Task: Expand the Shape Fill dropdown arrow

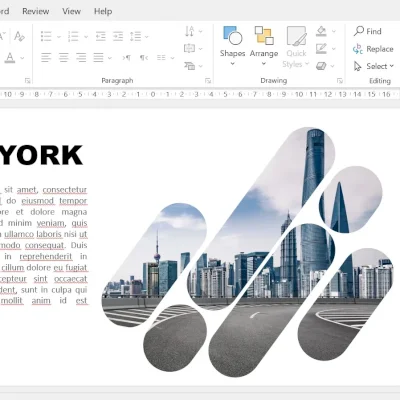Action: pyautogui.click(x=334, y=31)
